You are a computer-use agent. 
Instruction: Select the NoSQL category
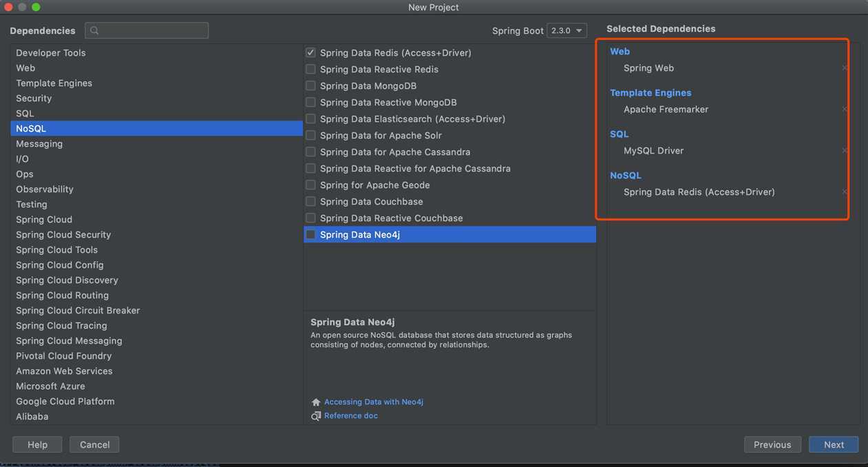coord(156,129)
